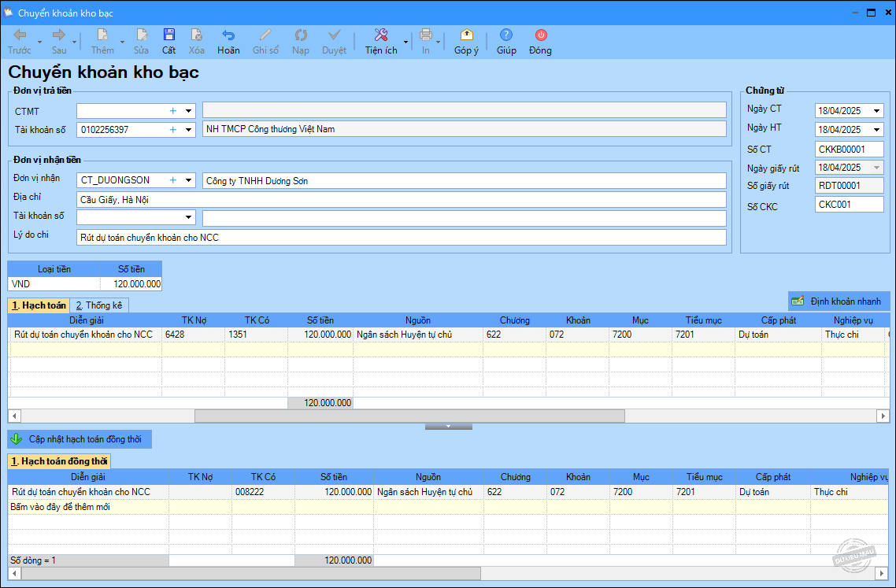Image resolution: width=896 pixels, height=588 pixels.
Task: Open the Ngày CT date picker
Action: click(x=876, y=111)
